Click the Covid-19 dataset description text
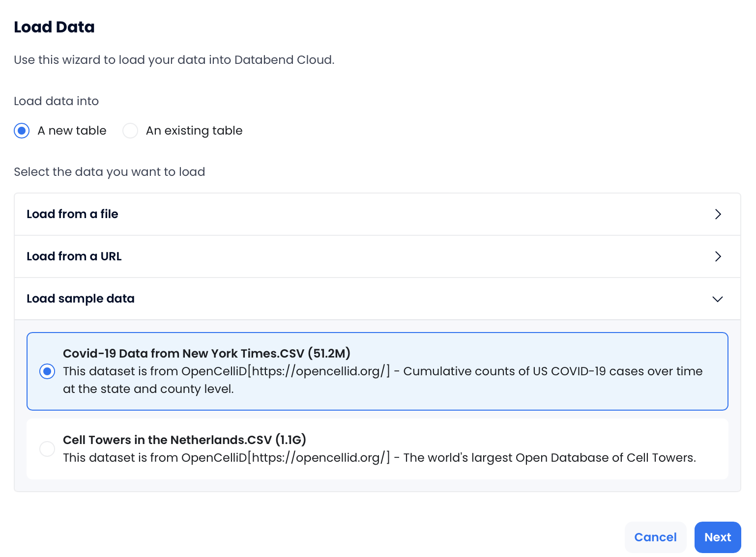The height and width of the screenshot is (557, 756). [383, 380]
